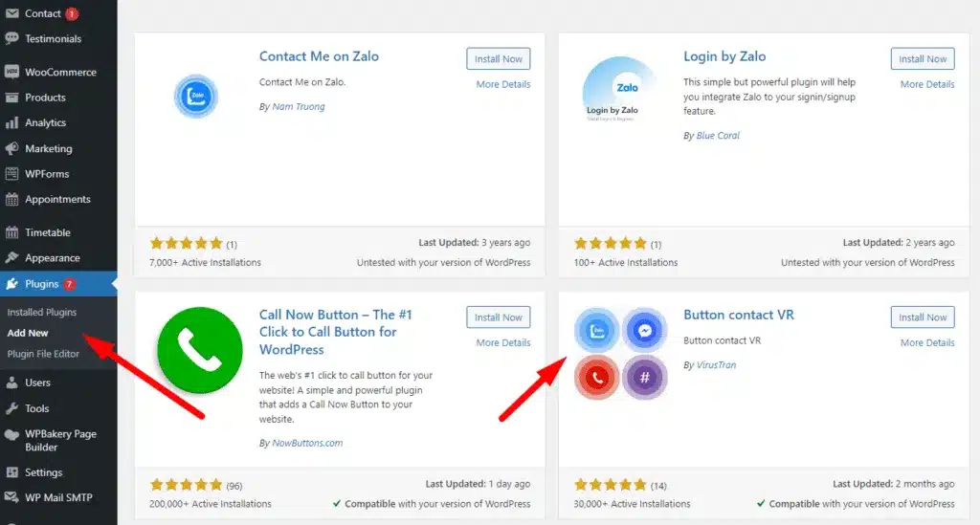Click the Testimonials speech bubble icon
Image resolution: width=980 pixels, height=525 pixels.
coord(11,38)
